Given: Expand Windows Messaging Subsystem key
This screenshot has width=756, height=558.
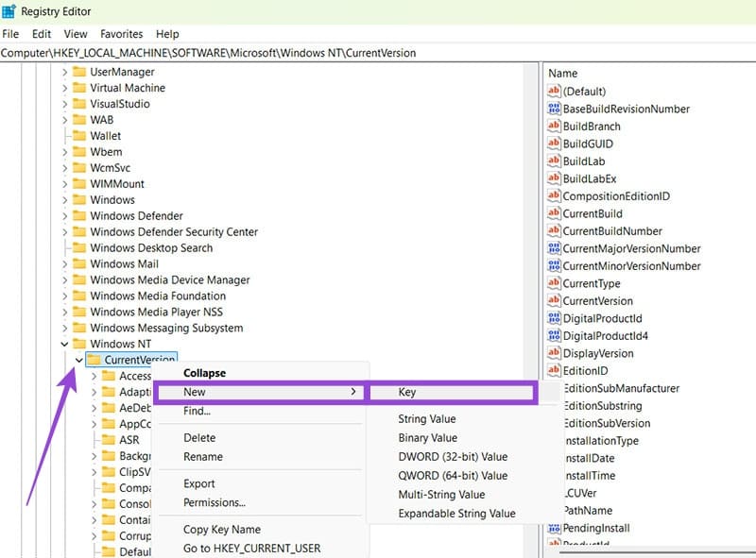Looking at the screenshot, I should [x=64, y=328].
